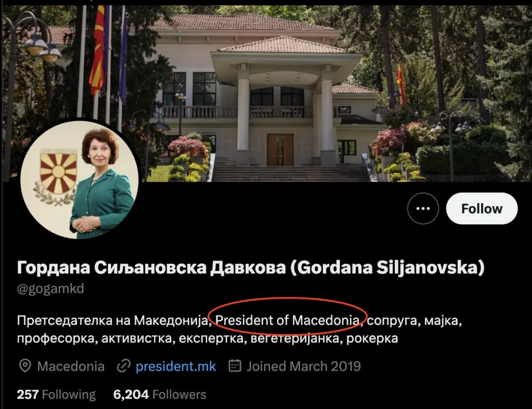Select the @gogamkd handle
Viewport: 532px width, 409px height.
50,288
